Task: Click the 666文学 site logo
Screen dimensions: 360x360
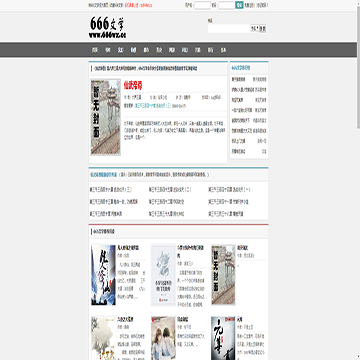Action: [108, 27]
